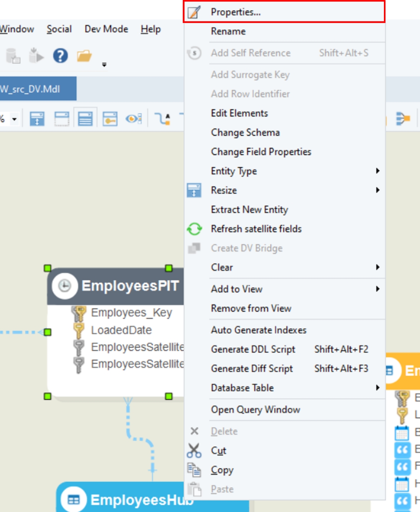Click the scissors Cut icon

194,451
